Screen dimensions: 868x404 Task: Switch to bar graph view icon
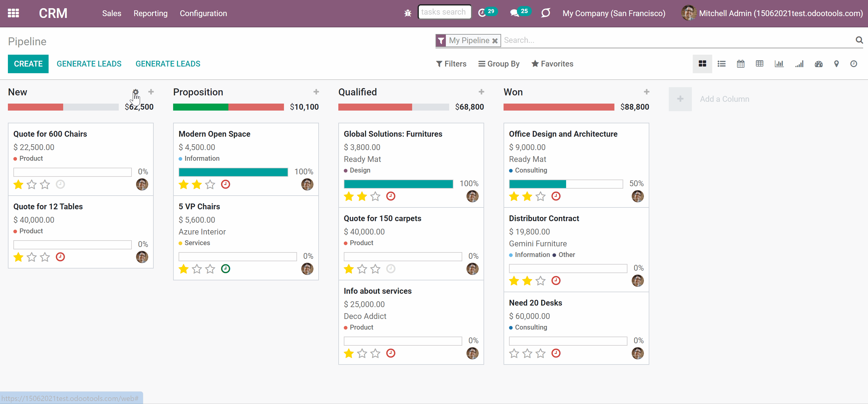779,64
